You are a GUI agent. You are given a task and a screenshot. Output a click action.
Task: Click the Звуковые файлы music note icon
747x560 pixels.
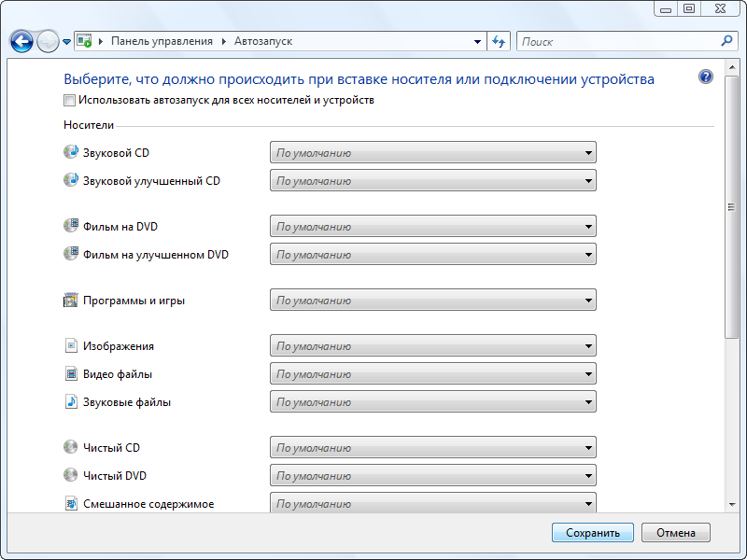point(71,402)
